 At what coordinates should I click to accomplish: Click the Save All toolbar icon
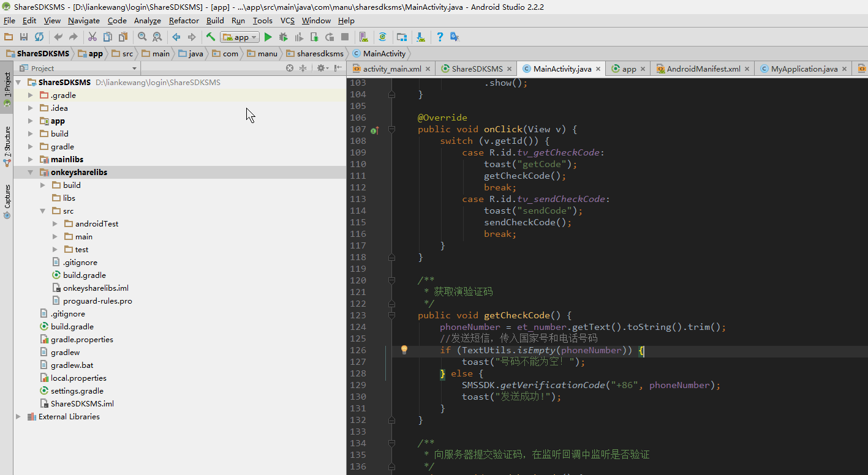pos(24,37)
